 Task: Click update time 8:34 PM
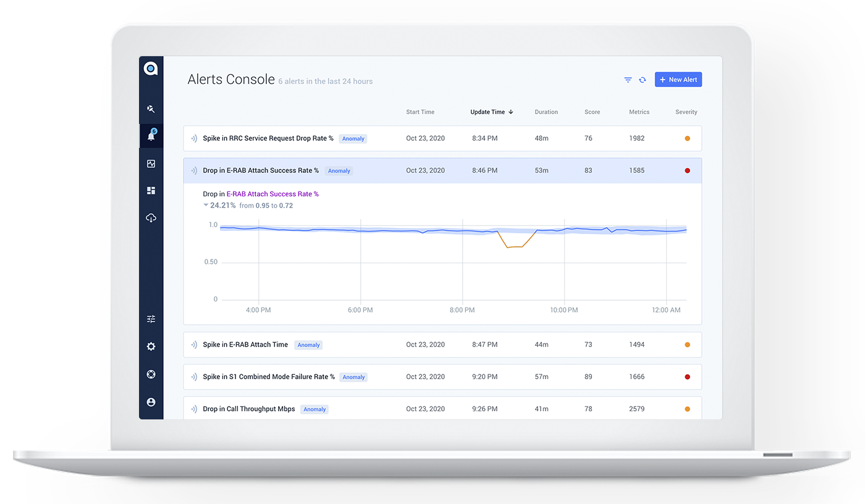point(484,138)
